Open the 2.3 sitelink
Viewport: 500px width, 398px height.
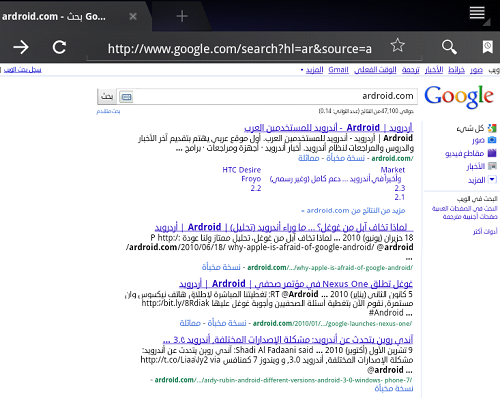(x=400, y=188)
